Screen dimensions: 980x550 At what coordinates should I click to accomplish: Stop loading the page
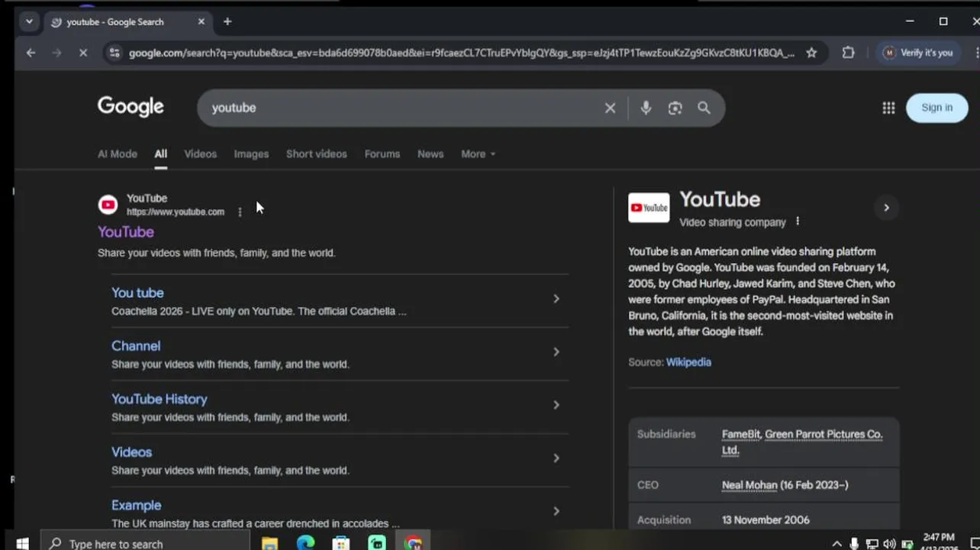click(83, 53)
